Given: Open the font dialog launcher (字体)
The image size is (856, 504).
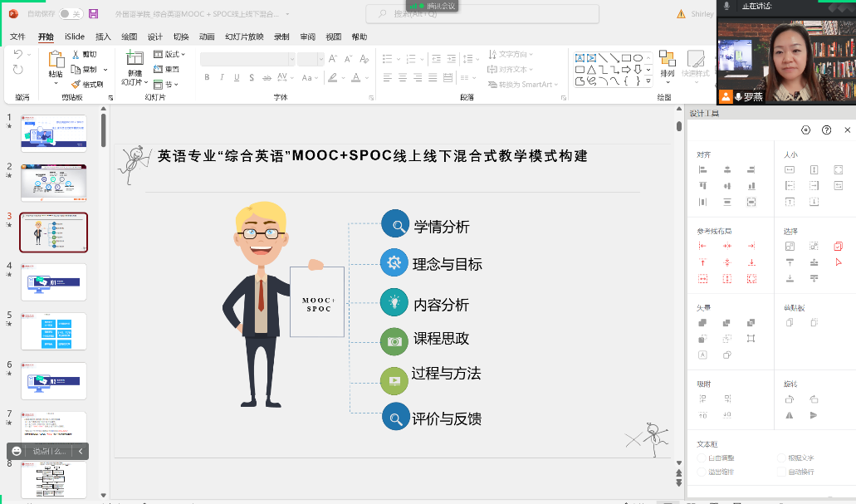Looking at the screenshot, I should pos(371,98).
